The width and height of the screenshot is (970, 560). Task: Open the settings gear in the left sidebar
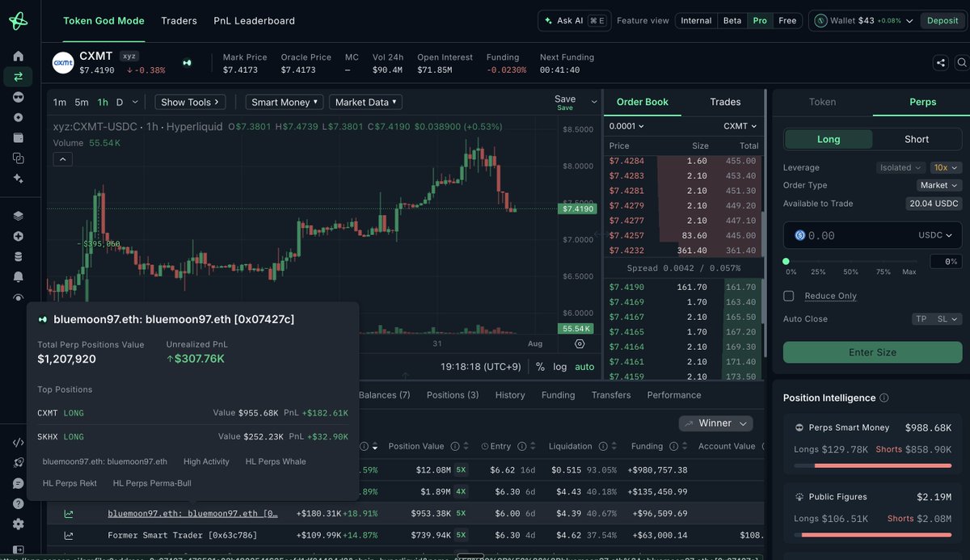(x=18, y=524)
